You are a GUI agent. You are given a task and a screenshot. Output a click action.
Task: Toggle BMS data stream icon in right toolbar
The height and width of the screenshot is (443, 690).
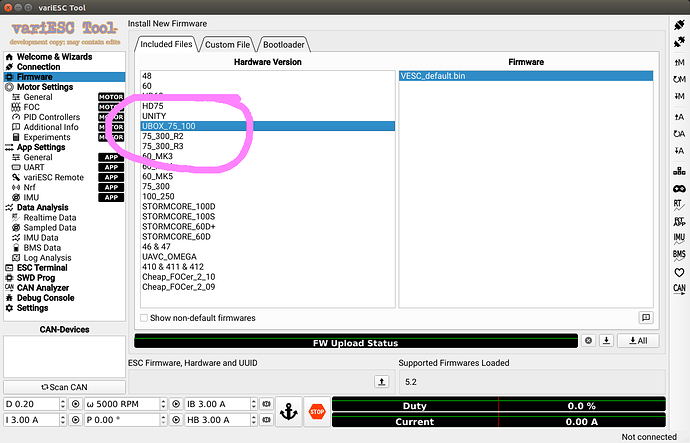(679, 255)
